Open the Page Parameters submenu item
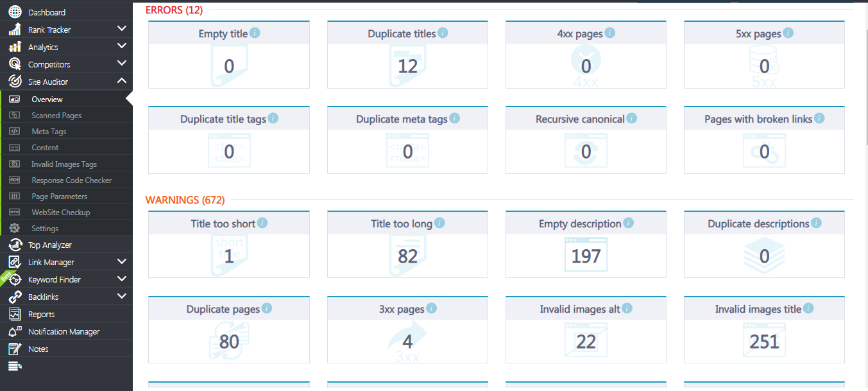 point(66,196)
